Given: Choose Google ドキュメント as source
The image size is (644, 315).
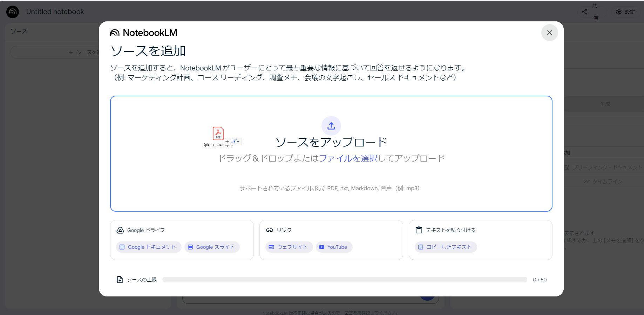Looking at the screenshot, I should pos(149,247).
